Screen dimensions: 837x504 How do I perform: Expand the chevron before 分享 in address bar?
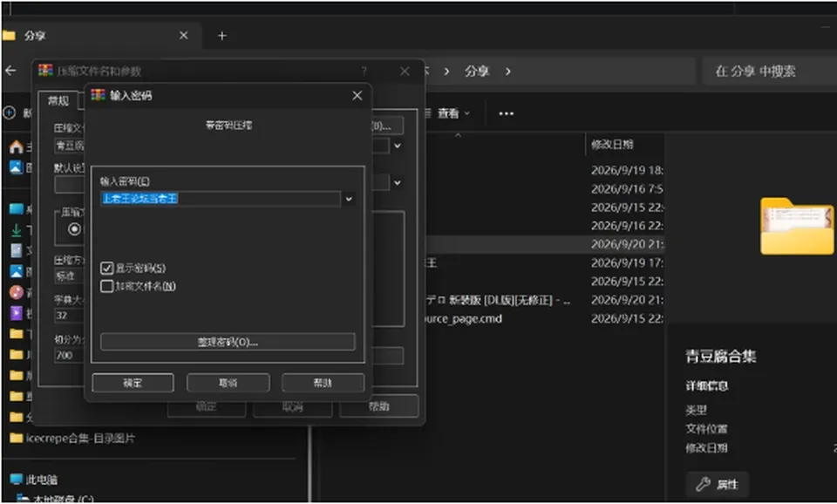446,71
